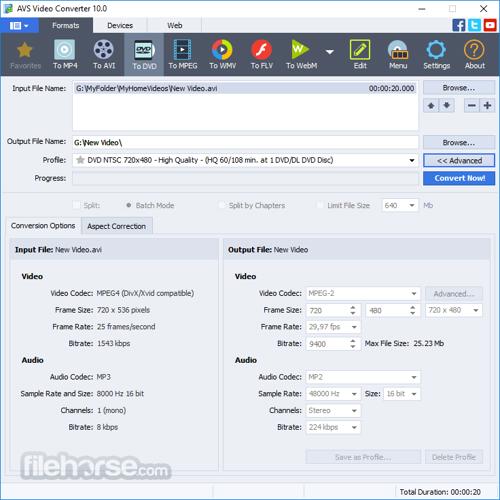The height and width of the screenshot is (500, 500).
Task: Open the Aspect Correction tab
Action: pyautogui.click(x=117, y=226)
